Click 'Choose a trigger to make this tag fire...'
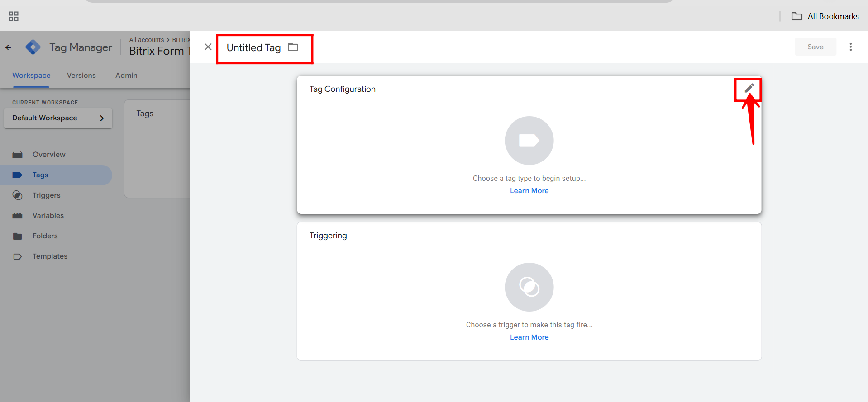The width and height of the screenshot is (868, 402). click(x=529, y=325)
